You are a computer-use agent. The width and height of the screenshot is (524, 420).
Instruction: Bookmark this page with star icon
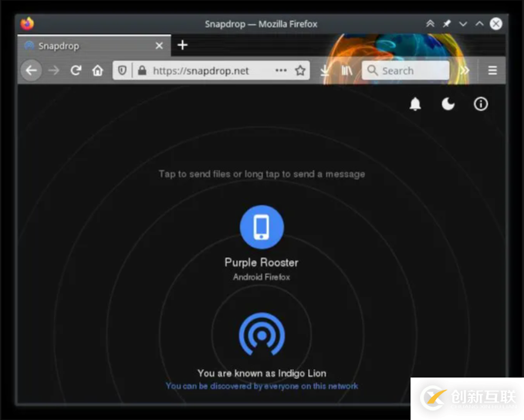tap(300, 70)
